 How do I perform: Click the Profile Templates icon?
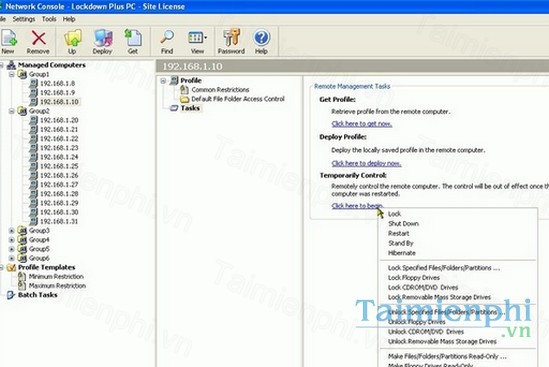[12, 268]
